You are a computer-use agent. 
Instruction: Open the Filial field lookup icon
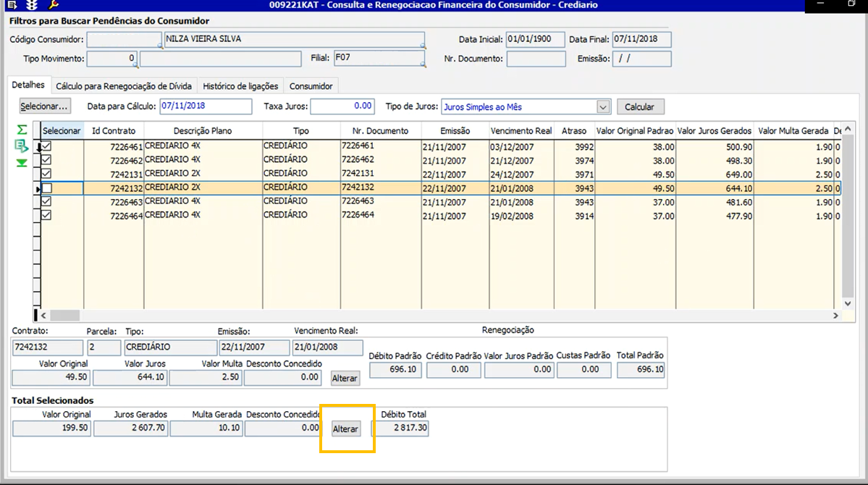(x=423, y=64)
